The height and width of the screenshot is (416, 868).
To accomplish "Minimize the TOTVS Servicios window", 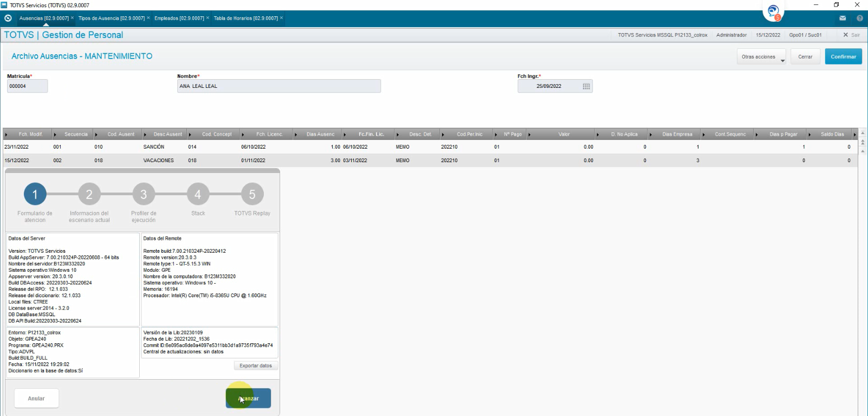I will (816, 5).
